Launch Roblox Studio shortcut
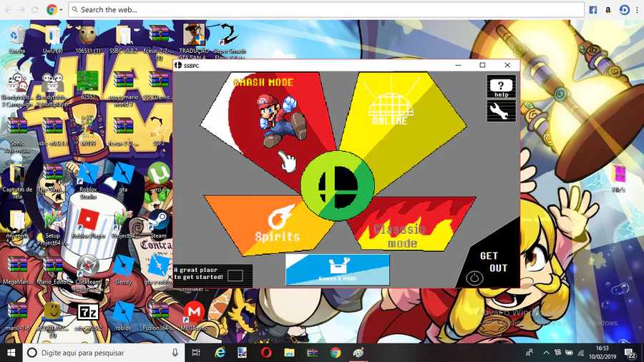 tap(88, 180)
